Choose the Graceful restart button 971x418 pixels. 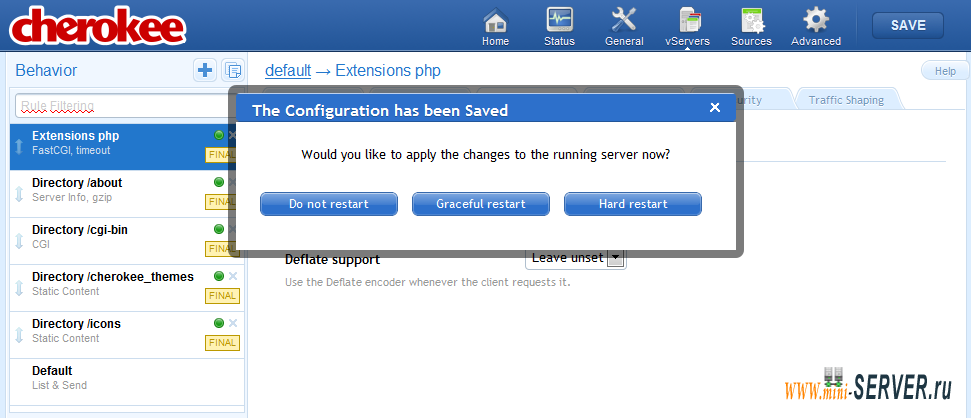(481, 204)
